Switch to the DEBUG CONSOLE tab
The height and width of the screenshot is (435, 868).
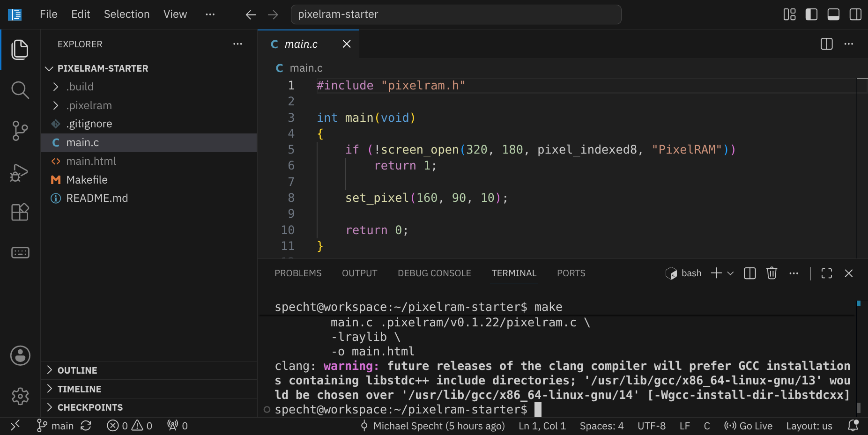click(434, 273)
